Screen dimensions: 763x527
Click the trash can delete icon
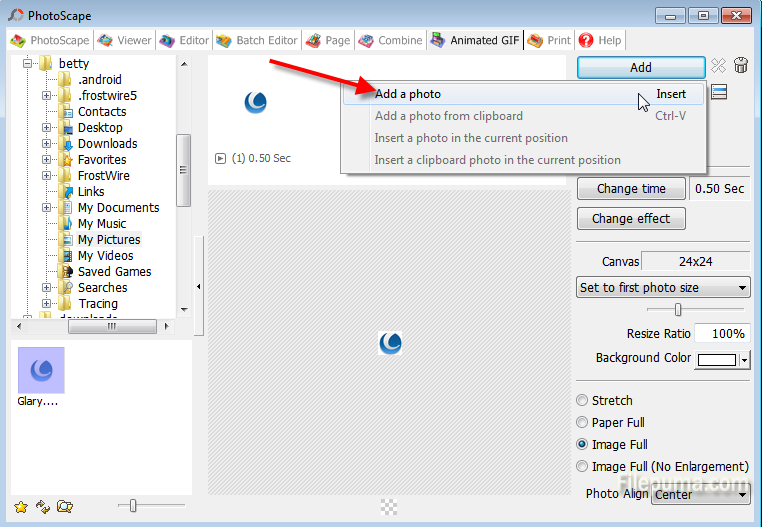pos(741,67)
